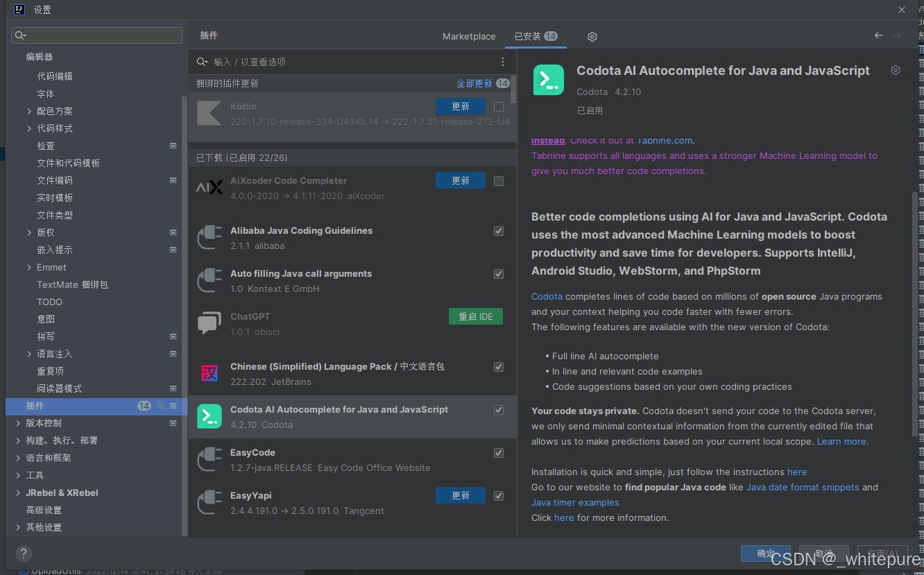Screen dimensions: 924x575
Task: Click the EasyCode plug icon
Action: 209,460
